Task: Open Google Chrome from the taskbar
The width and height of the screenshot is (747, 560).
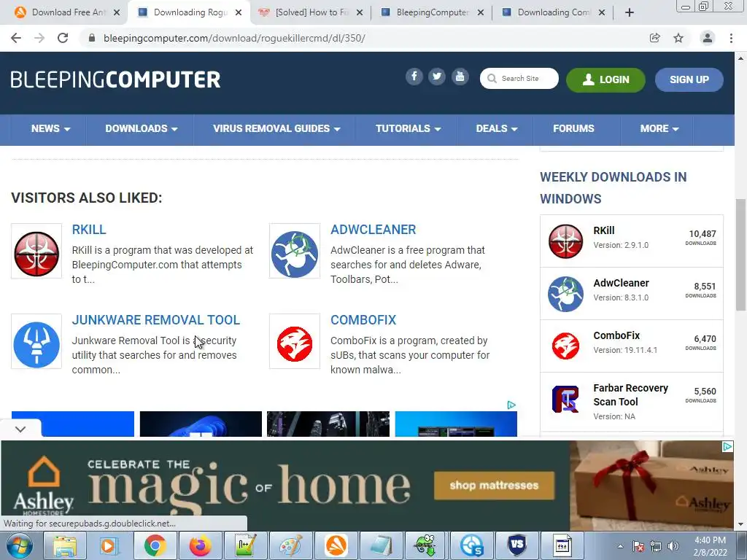Action: coord(155,545)
